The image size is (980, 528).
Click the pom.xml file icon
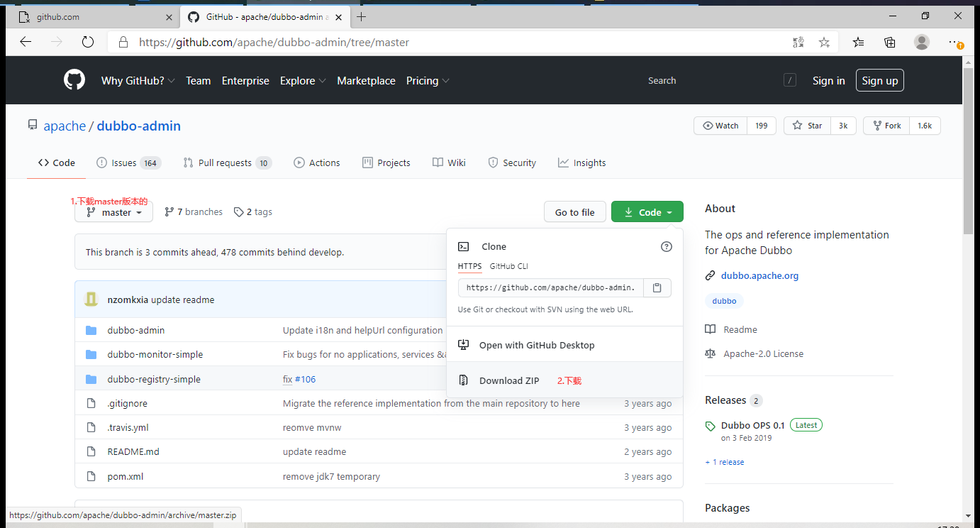click(x=91, y=476)
